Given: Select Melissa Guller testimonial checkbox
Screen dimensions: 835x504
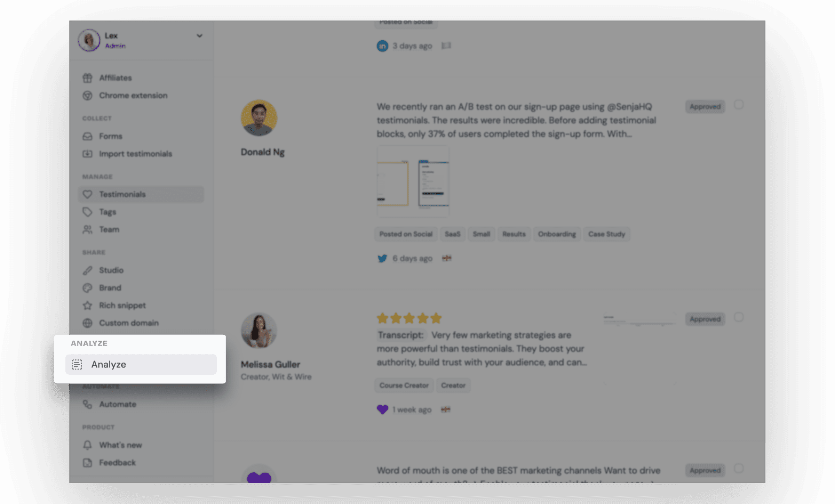Looking at the screenshot, I should point(739,317).
